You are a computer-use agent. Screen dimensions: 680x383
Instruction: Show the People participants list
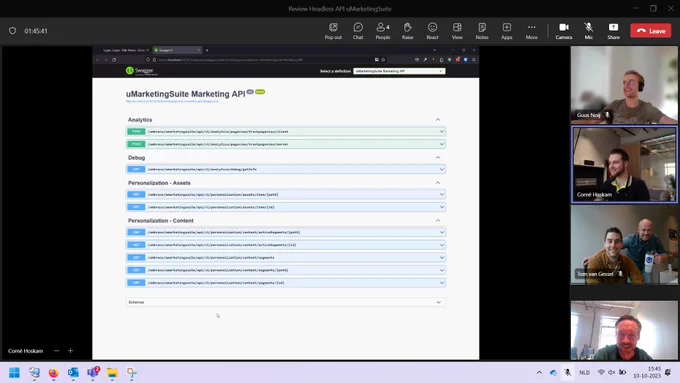tap(382, 31)
